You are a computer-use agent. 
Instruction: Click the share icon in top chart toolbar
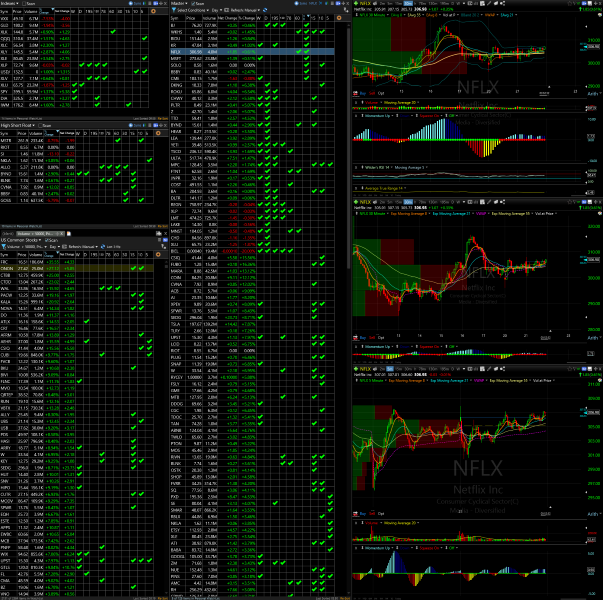pyautogui.click(x=502, y=3)
